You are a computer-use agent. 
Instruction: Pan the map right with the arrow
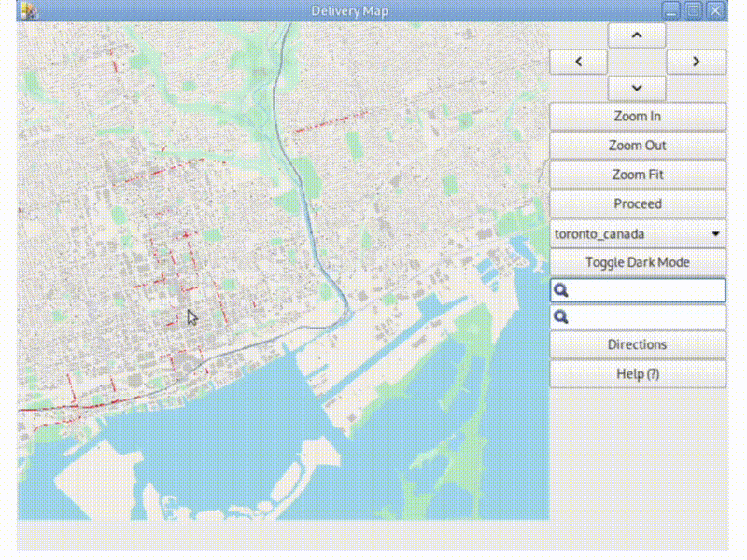[696, 62]
